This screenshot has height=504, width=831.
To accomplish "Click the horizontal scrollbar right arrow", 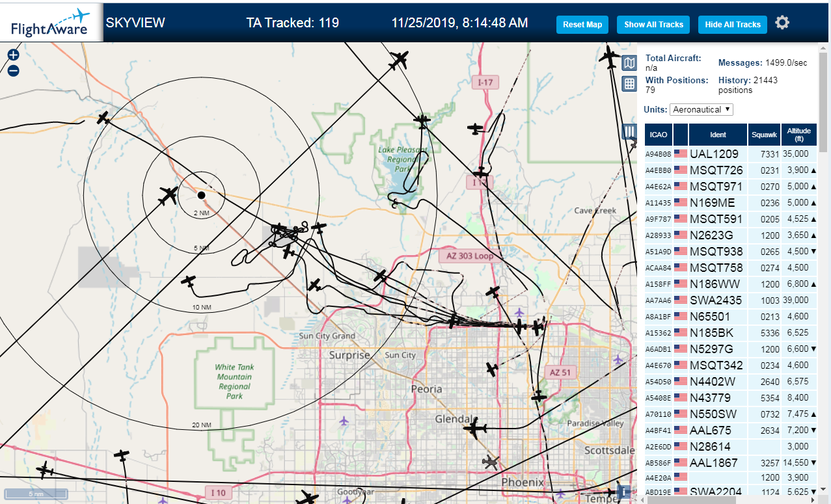I will click(x=814, y=499).
